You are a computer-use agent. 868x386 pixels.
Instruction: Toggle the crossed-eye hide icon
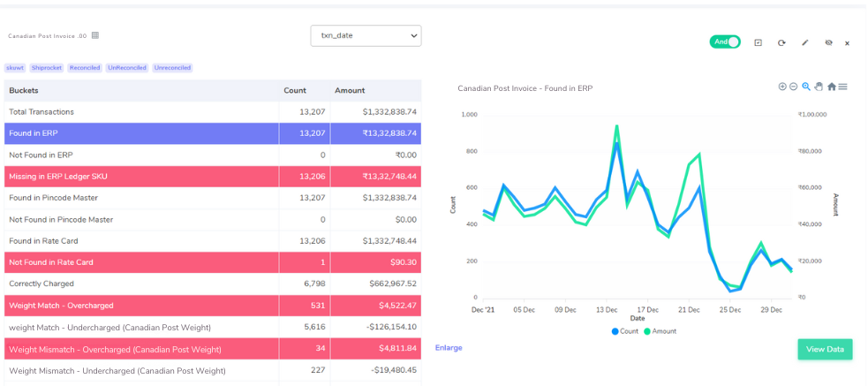(828, 42)
